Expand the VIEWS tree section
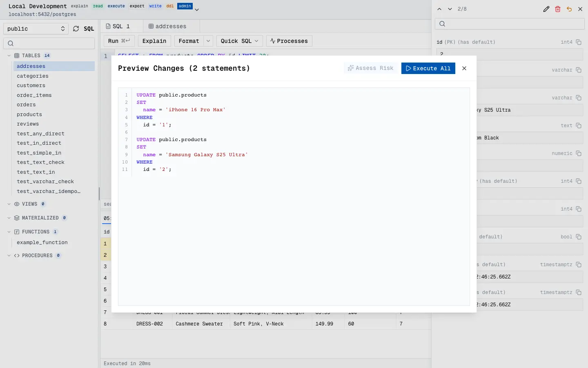The height and width of the screenshot is (368, 588). (9, 204)
